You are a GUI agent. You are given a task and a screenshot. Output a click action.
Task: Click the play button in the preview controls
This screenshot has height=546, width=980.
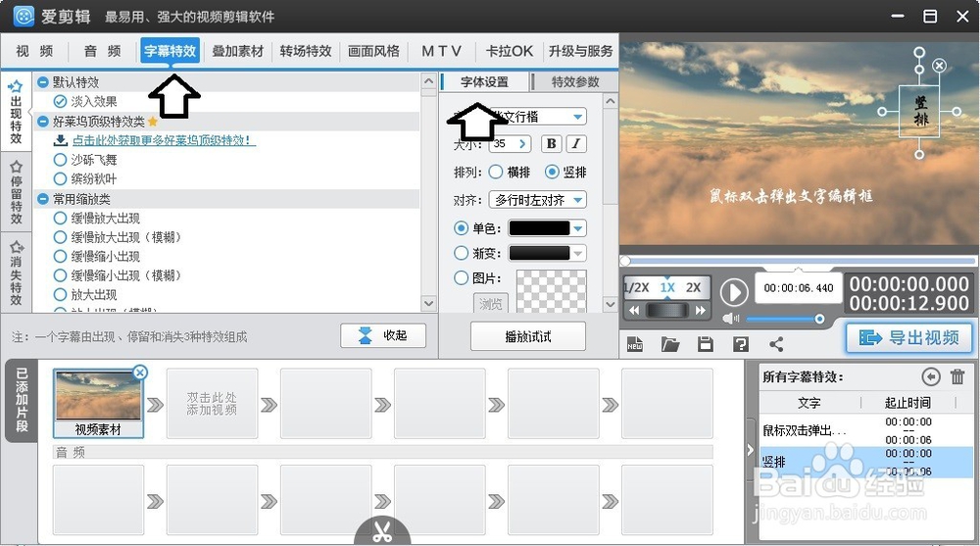pos(734,292)
